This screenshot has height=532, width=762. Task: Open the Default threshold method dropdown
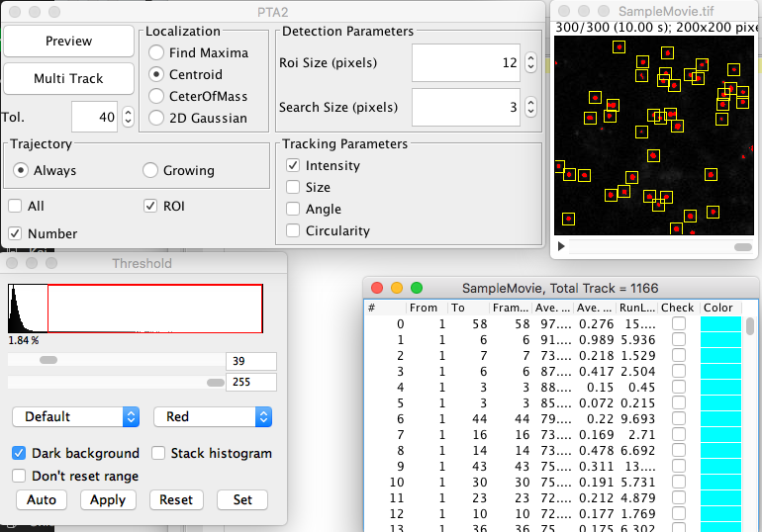pos(75,416)
